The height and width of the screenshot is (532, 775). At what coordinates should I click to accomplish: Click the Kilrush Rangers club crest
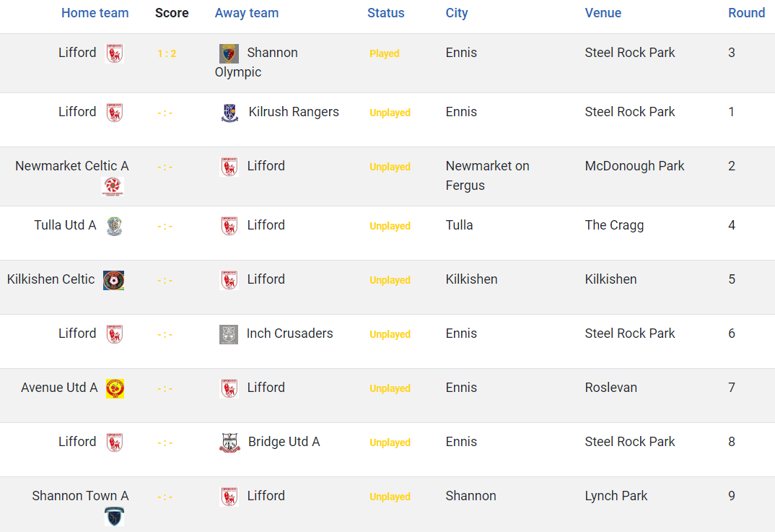(x=229, y=113)
